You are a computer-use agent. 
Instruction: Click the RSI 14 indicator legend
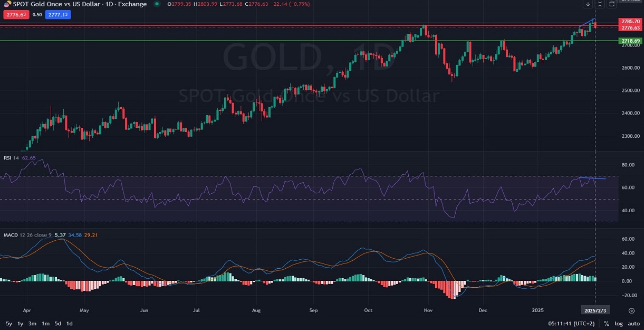[12, 157]
